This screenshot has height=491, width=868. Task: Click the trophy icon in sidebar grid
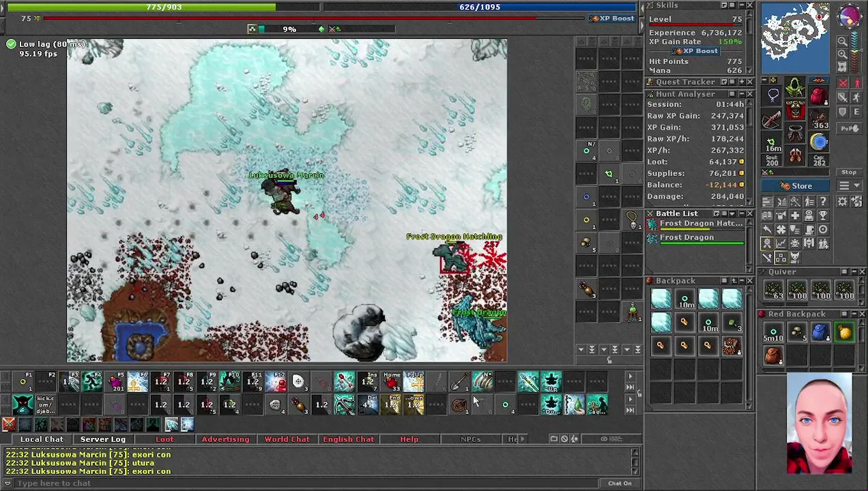pos(823,215)
